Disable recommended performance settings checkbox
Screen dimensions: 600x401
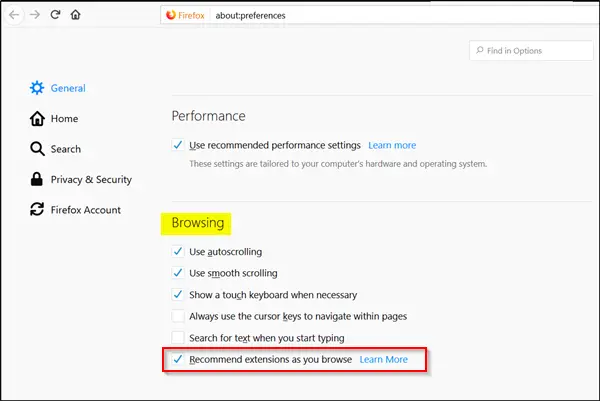click(178, 146)
